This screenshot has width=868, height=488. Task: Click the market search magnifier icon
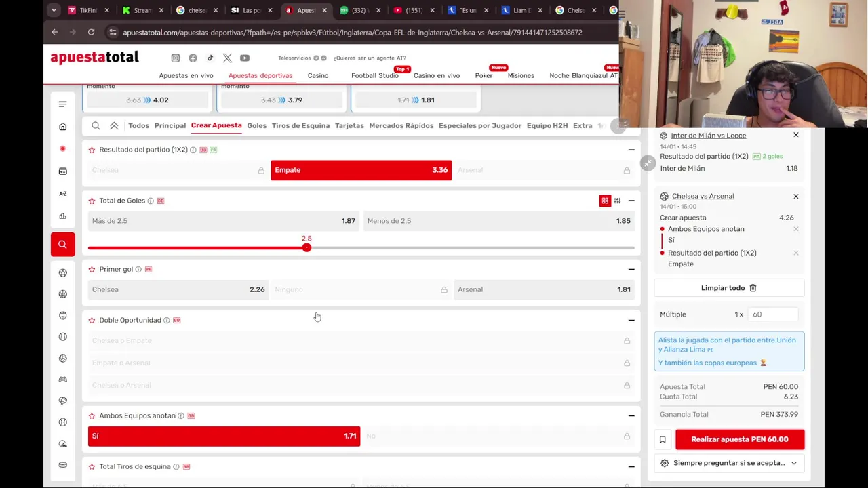click(x=96, y=125)
